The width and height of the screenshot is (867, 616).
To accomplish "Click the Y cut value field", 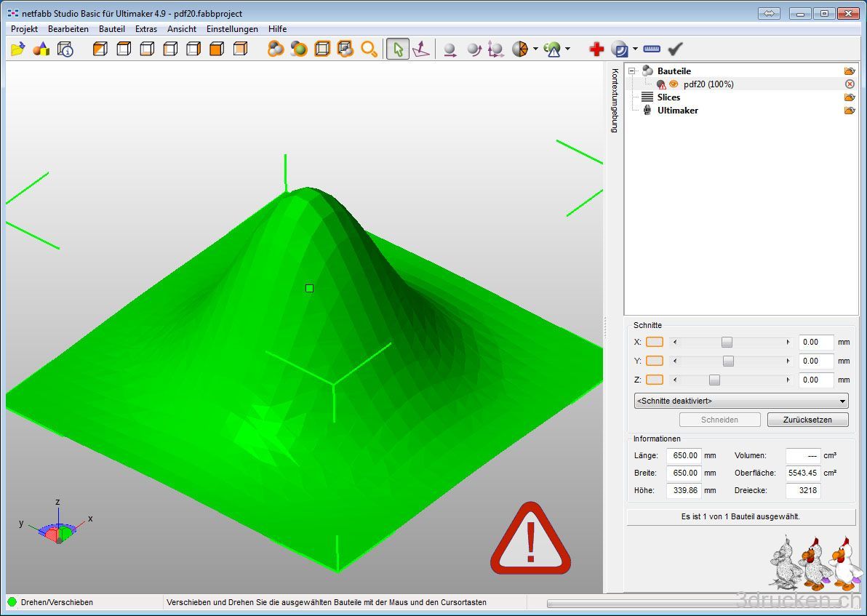I will [816, 361].
